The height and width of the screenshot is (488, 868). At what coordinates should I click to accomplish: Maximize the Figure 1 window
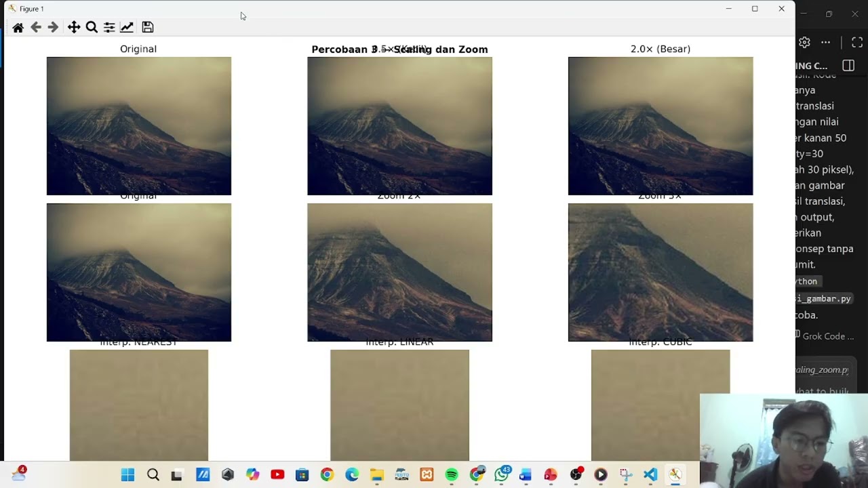click(755, 9)
